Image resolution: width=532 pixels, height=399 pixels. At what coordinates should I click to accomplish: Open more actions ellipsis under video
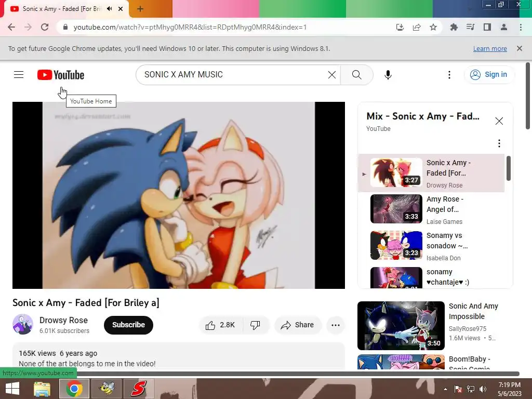tap(335, 325)
